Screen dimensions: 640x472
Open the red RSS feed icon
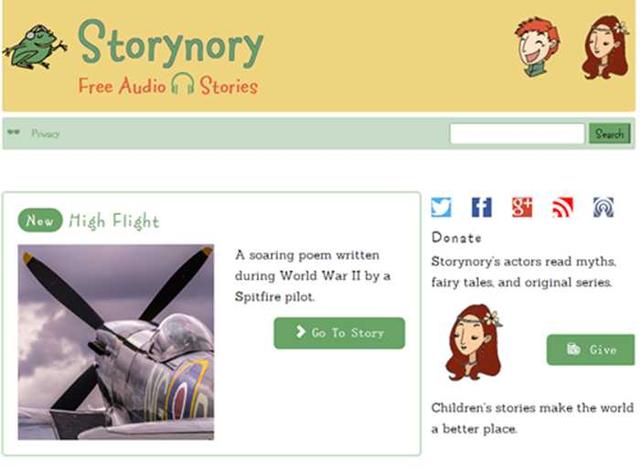pos(563,207)
